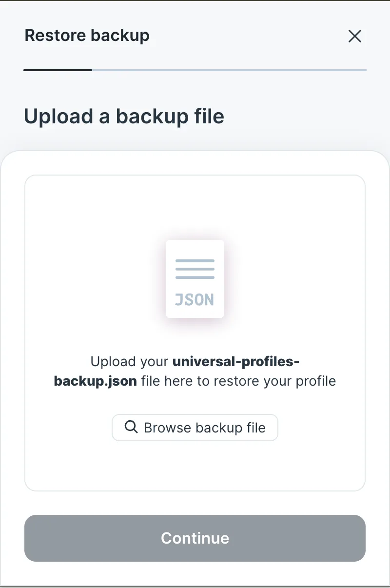Close the Restore backup panel
The height and width of the screenshot is (588, 390).
tap(355, 36)
